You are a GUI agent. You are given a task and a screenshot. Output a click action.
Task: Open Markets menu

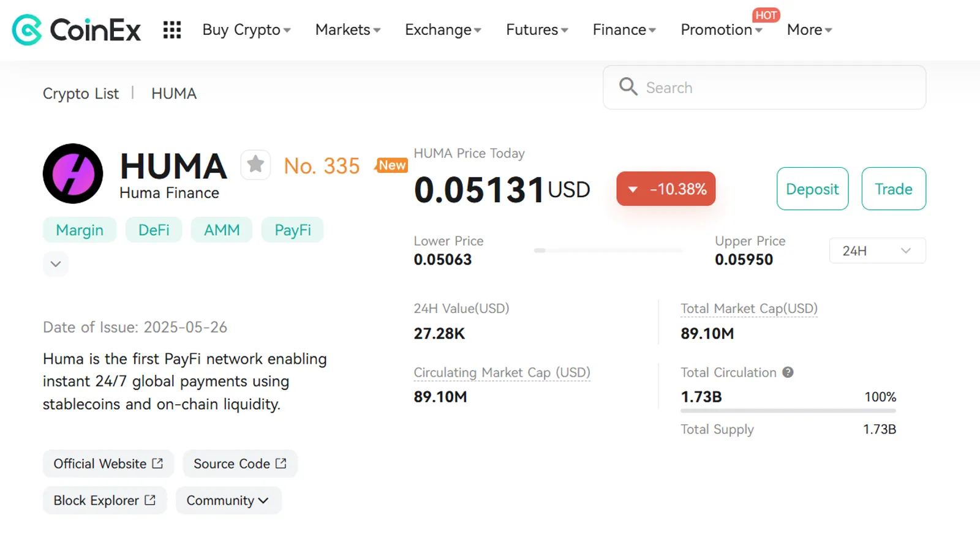click(x=348, y=29)
